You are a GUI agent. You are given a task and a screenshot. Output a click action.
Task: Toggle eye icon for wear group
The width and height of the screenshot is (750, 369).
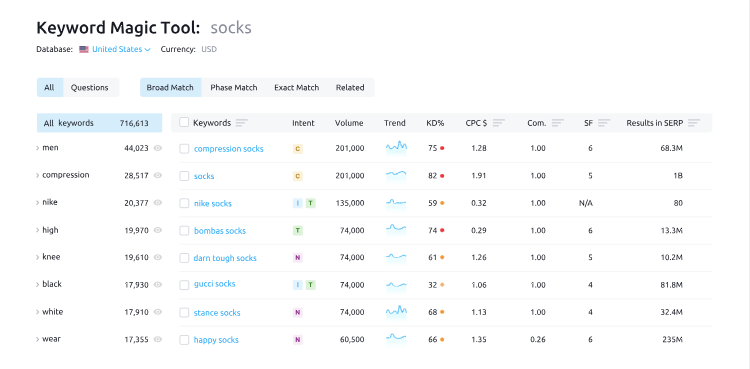tap(158, 339)
